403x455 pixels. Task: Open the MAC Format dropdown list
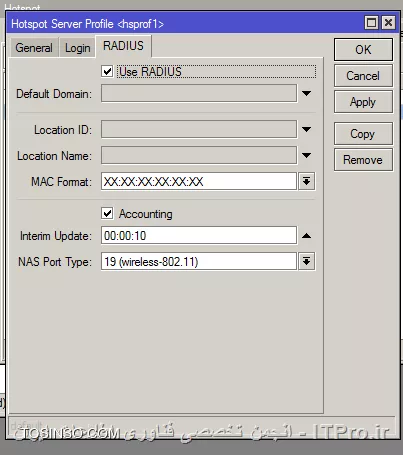307,181
